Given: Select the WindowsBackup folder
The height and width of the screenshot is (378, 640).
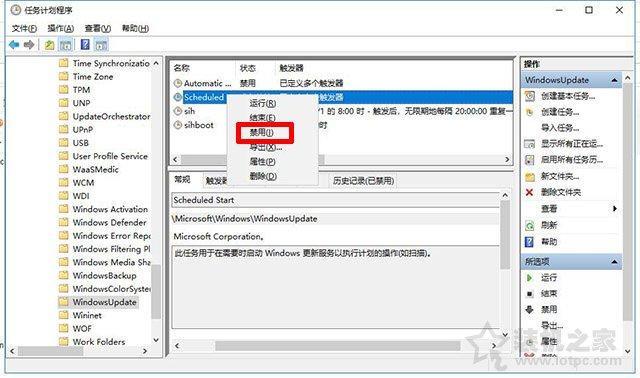Looking at the screenshot, I should [x=98, y=276].
